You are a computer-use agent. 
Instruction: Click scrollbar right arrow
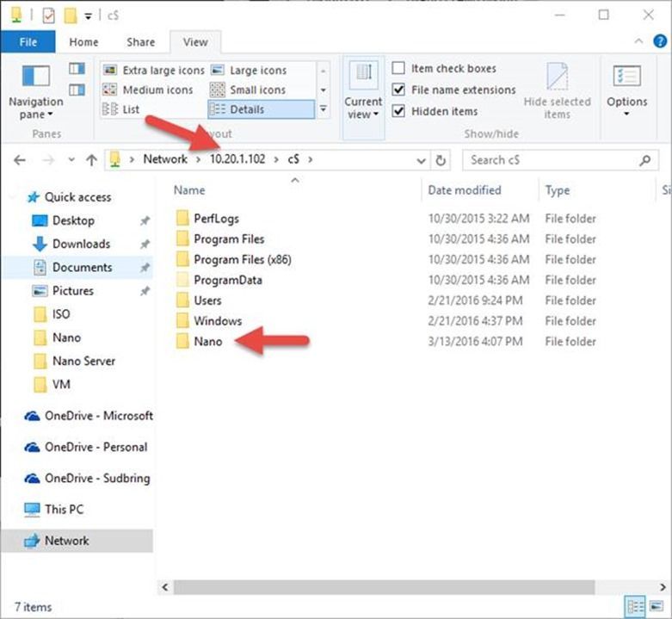[x=663, y=587]
